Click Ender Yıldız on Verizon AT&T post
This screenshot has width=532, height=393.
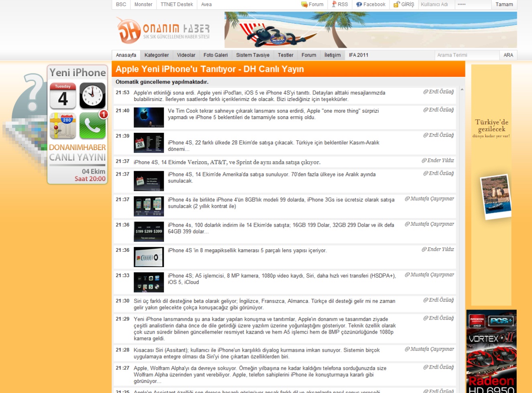point(438,160)
